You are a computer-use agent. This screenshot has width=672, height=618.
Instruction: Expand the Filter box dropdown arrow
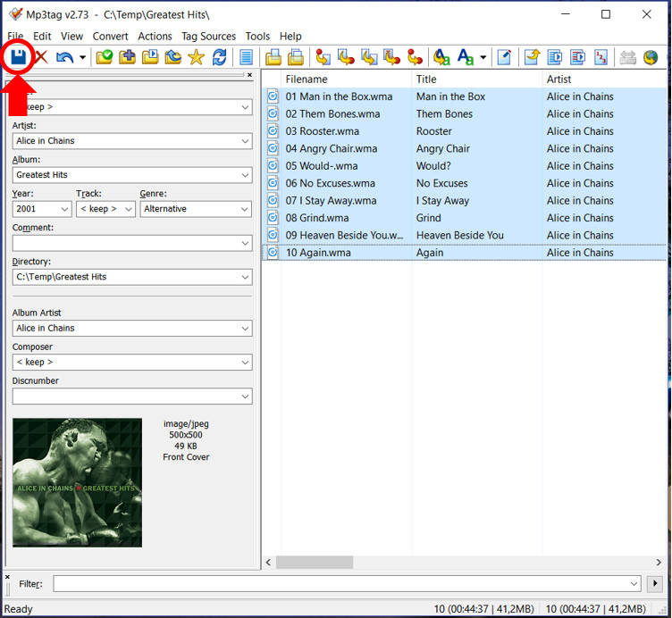(634, 583)
